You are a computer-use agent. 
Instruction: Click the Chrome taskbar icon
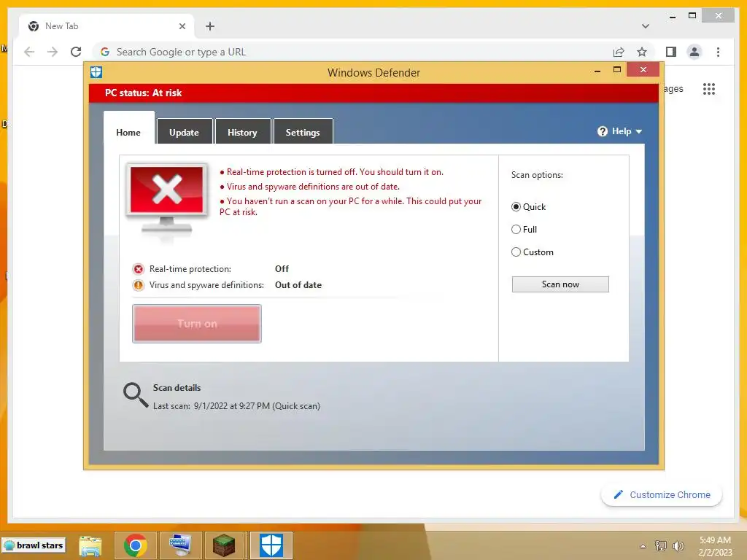pos(135,545)
